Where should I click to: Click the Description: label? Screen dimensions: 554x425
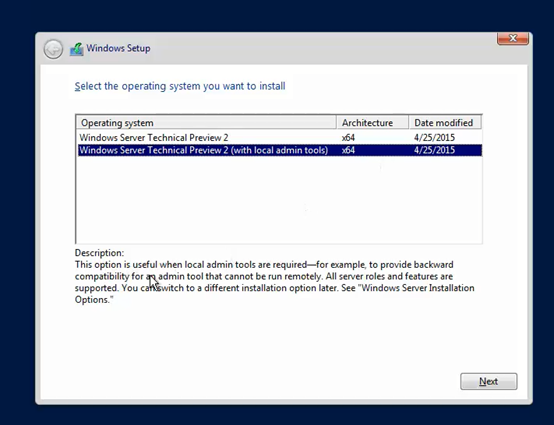[99, 253]
